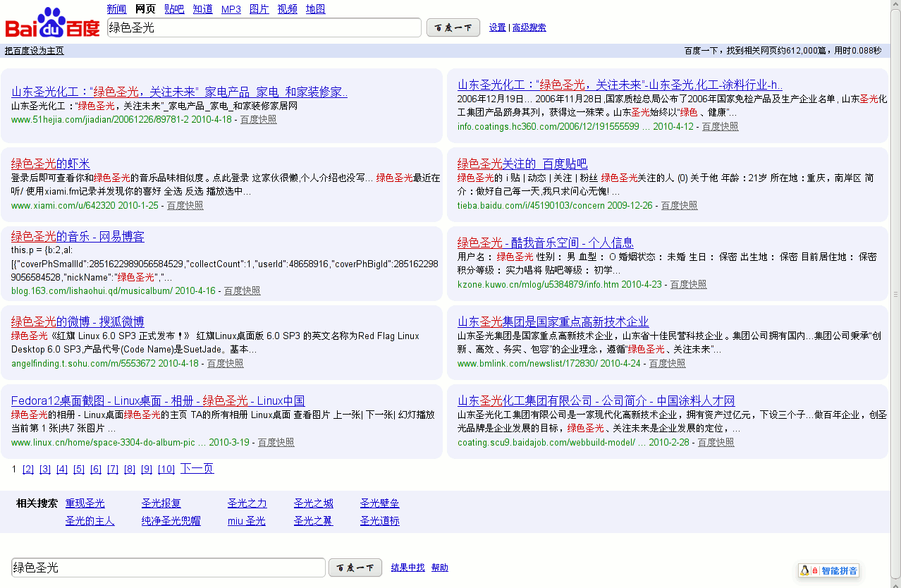
Task: Go to the 地图 tab
Action: 316,9
